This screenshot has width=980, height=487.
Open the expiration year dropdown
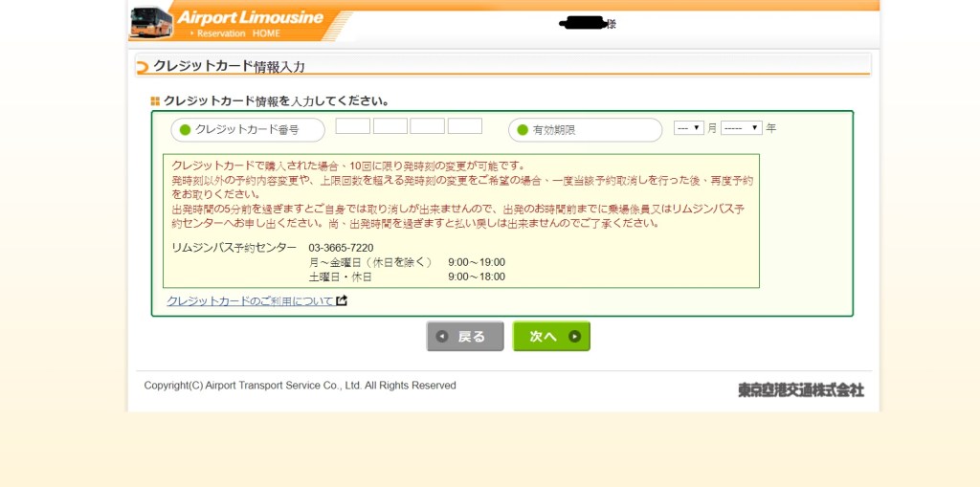(x=741, y=127)
